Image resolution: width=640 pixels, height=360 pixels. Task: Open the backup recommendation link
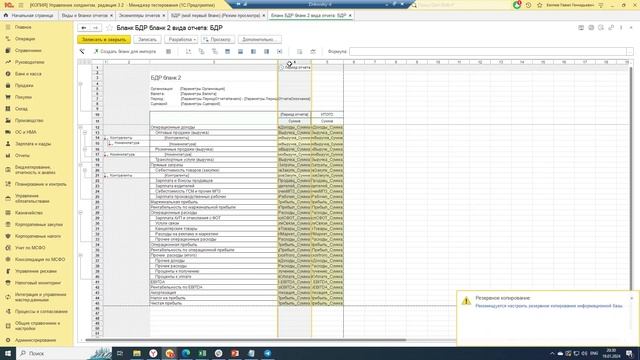click(549, 306)
